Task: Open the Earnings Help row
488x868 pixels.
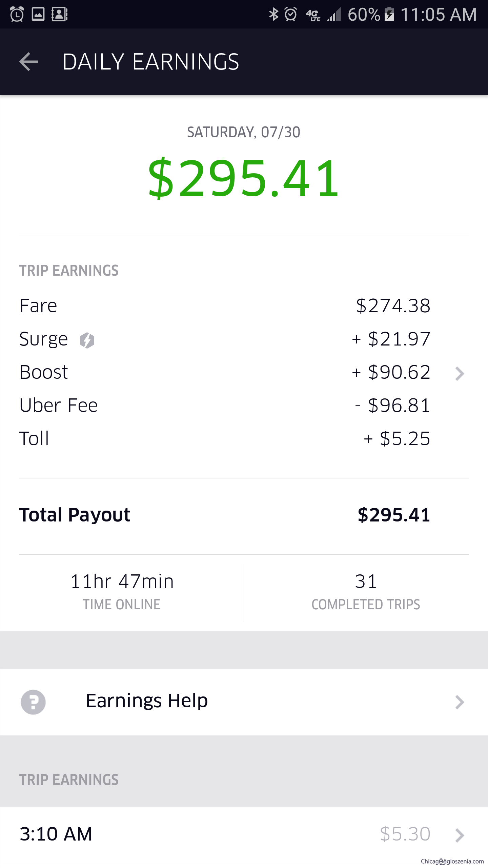Action: point(147,701)
